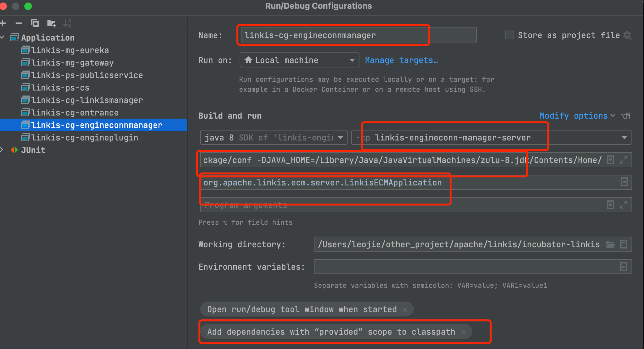The width and height of the screenshot is (644, 349).
Task: Sort configurations alphabetically
Action: [x=67, y=23]
